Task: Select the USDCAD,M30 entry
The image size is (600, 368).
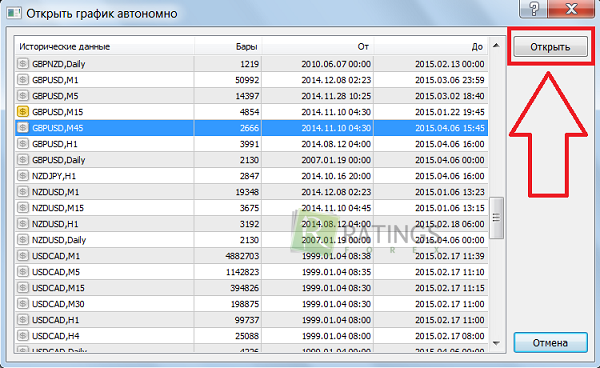Action: click(251, 304)
